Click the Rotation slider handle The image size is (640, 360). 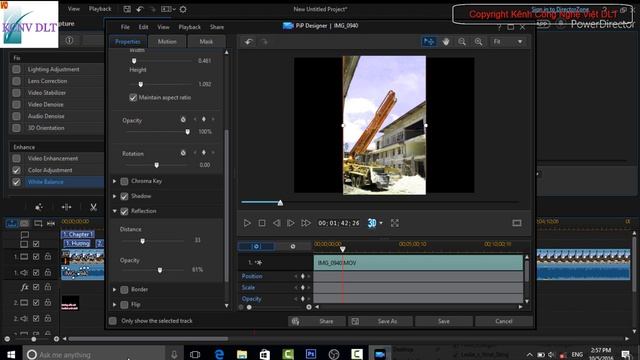[x=156, y=165]
